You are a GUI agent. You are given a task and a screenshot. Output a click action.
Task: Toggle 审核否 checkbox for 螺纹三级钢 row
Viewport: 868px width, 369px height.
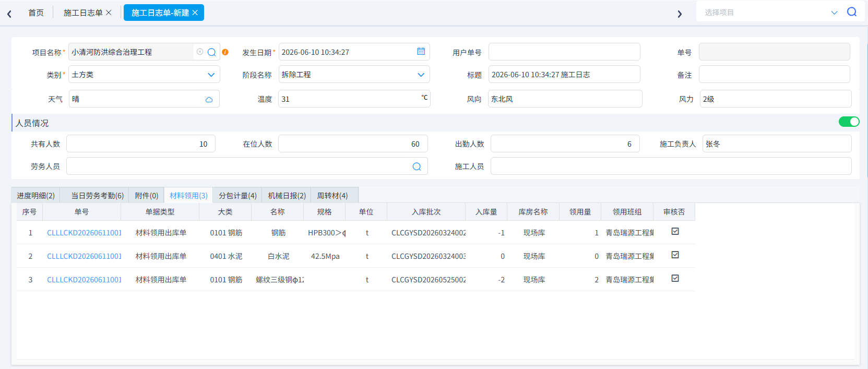pos(675,278)
